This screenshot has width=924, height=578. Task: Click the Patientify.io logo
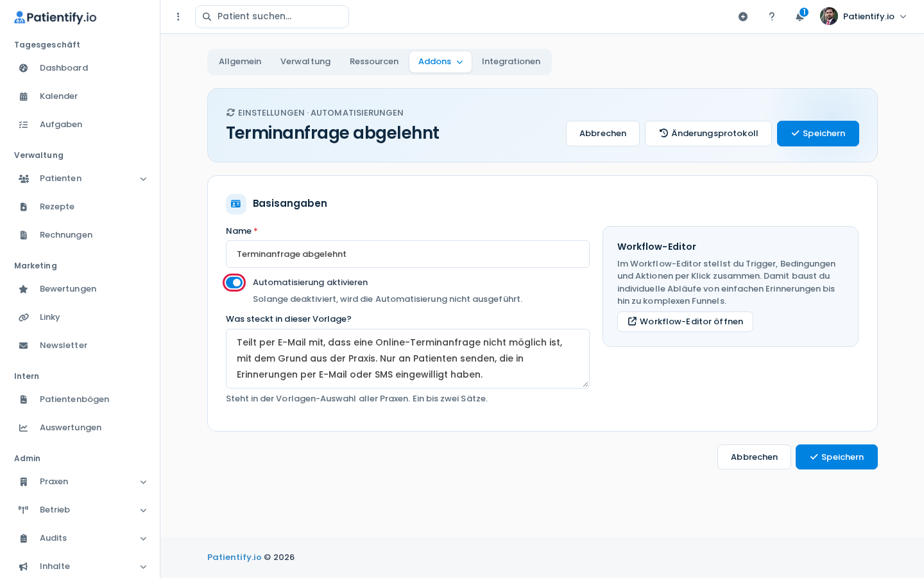pos(55,17)
